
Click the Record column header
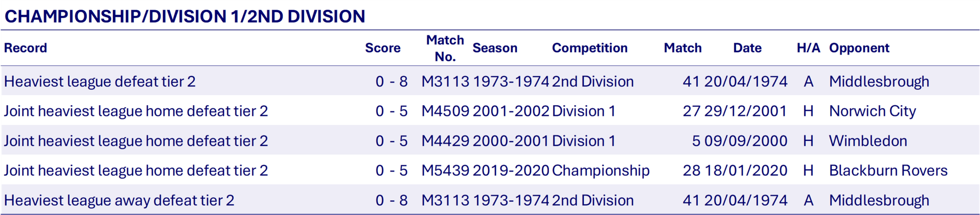pos(26,48)
